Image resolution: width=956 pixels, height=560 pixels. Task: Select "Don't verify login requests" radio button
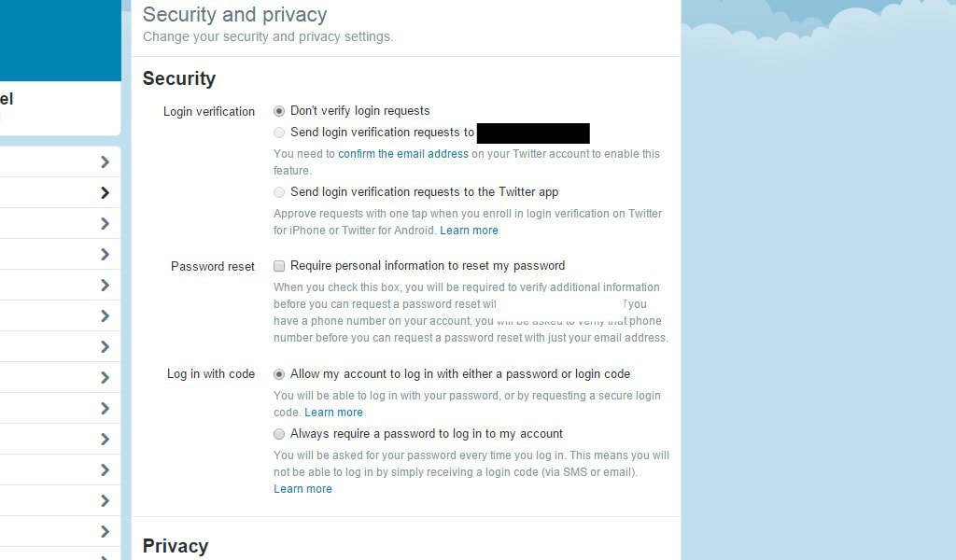278,111
